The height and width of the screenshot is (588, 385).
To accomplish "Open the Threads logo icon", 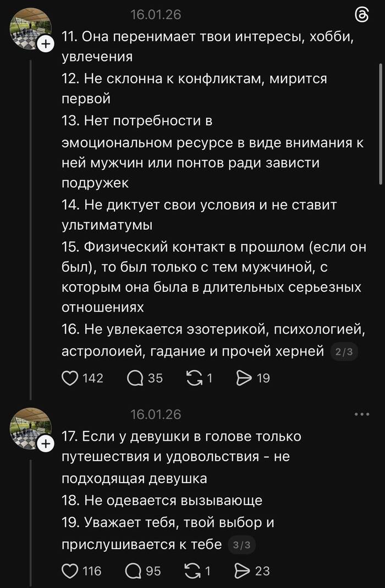I will pyautogui.click(x=362, y=15).
